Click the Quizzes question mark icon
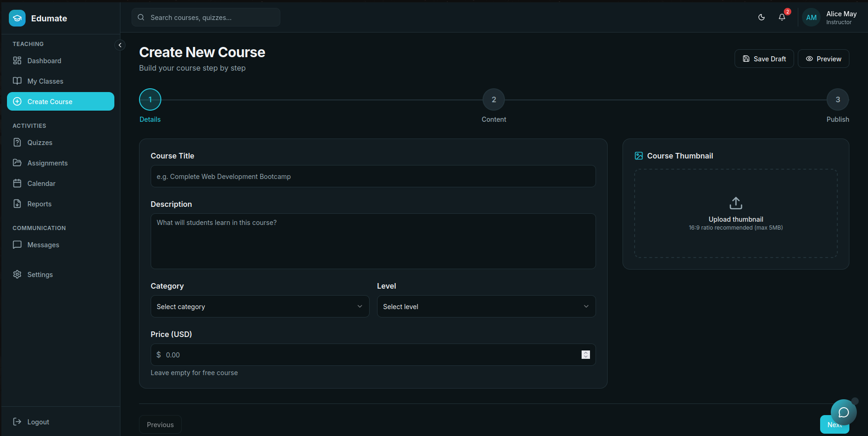The image size is (868, 436). (17, 142)
